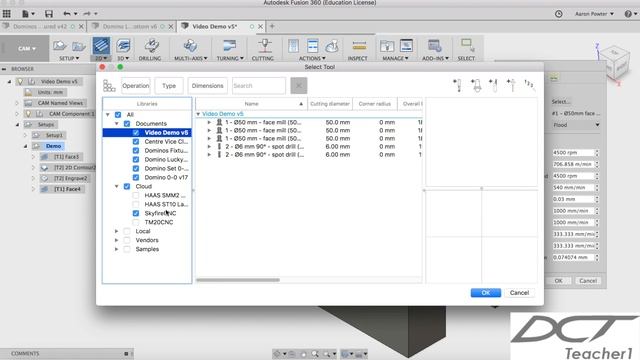
Task: Click the Drilling toolbar icon
Action: (151, 45)
